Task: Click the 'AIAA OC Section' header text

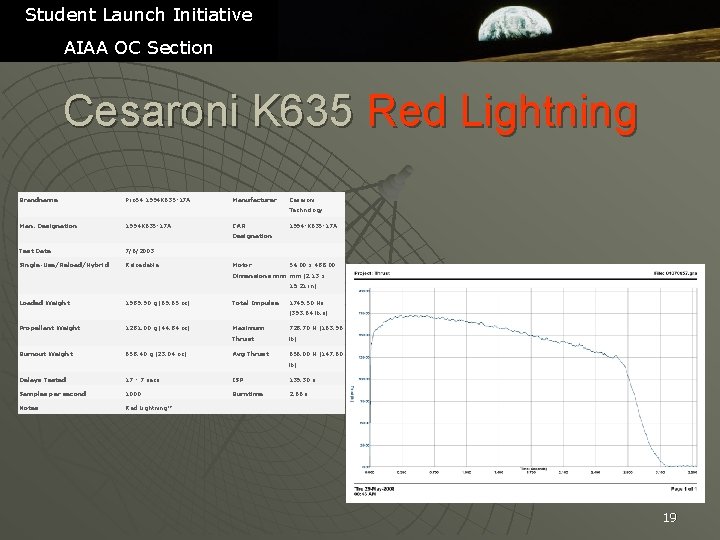Action: point(138,48)
